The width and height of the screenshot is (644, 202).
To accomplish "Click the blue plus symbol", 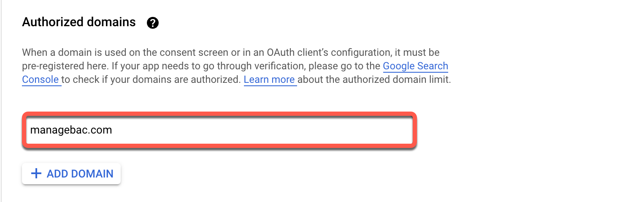I will (x=37, y=173).
